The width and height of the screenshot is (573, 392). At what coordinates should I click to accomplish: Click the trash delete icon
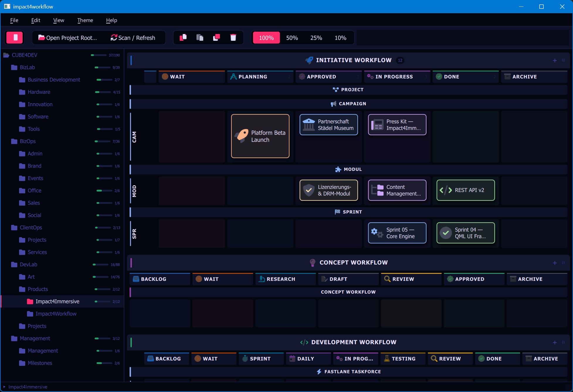233,38
